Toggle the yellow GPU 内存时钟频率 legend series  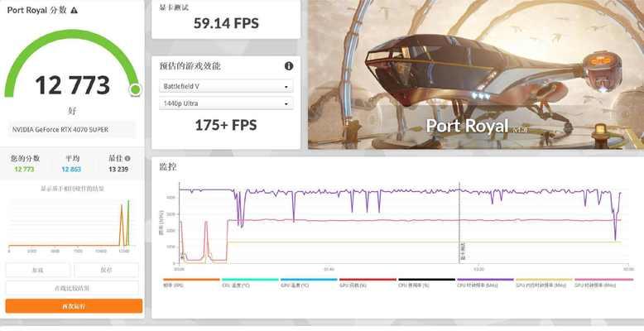pos(544,282)
